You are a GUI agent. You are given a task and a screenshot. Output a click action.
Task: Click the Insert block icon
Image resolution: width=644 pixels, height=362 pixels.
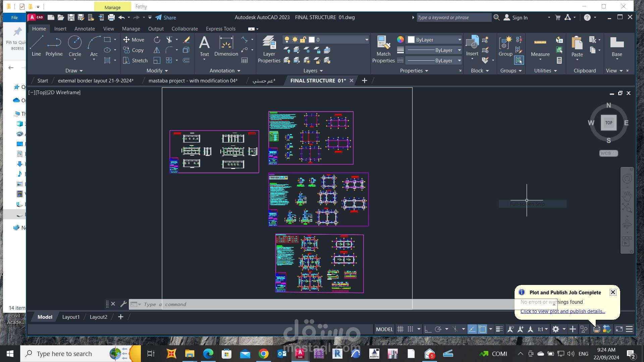click(x=472, y=46)
